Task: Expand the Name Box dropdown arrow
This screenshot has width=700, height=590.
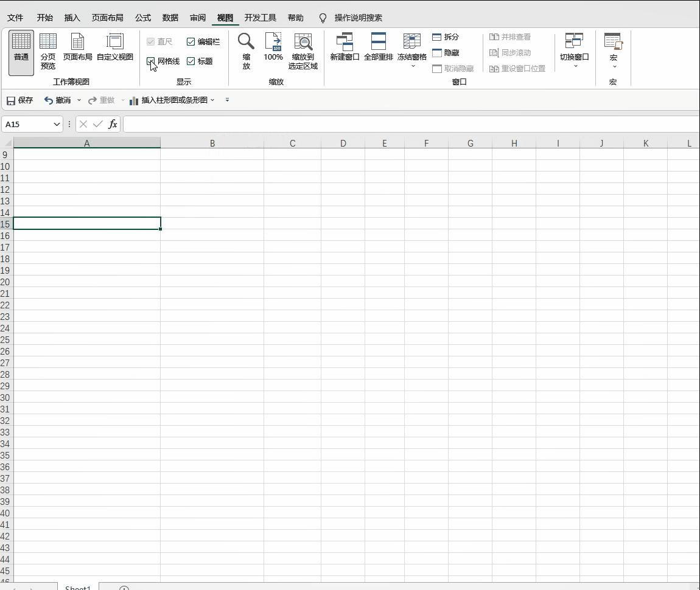Action: 57,124
